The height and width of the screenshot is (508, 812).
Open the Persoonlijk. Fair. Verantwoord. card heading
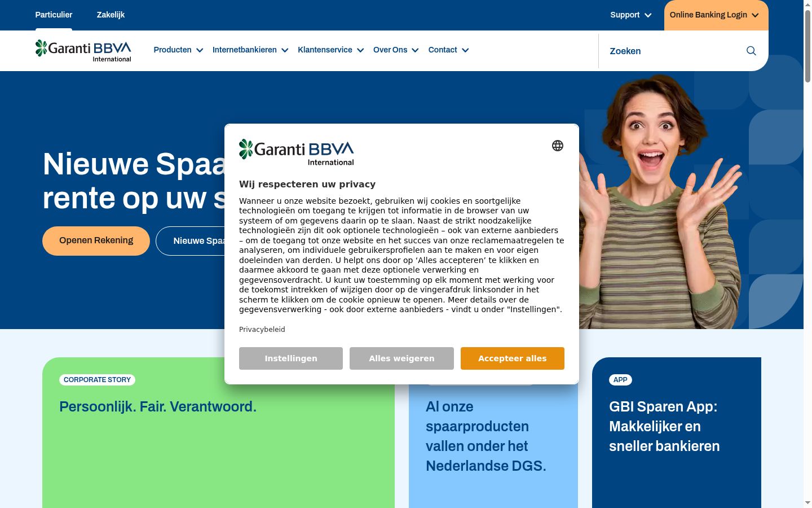(158, 406)
